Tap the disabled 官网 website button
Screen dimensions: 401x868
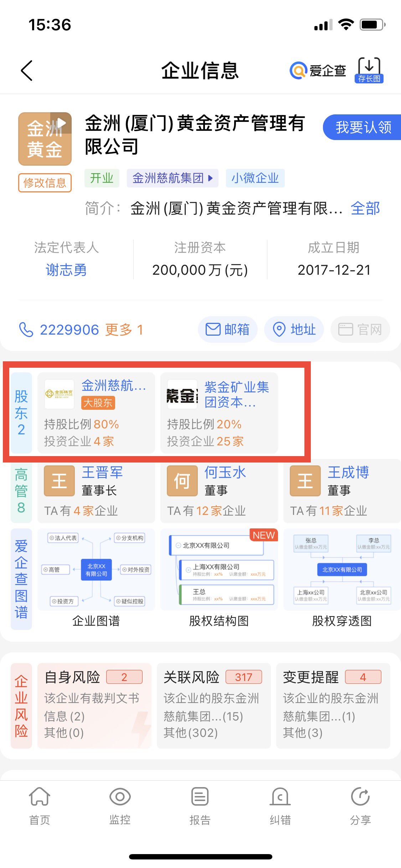[x=360, y=329]
